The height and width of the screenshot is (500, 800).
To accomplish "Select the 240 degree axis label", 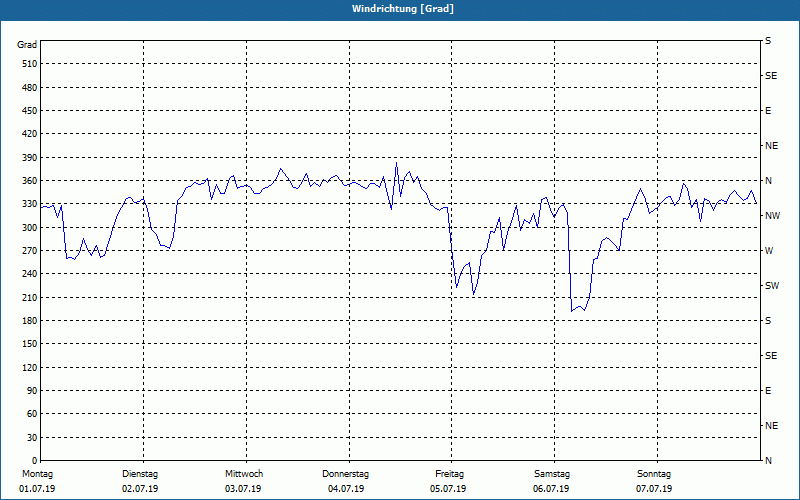I will pyautogui.click(x=29, y=274).
